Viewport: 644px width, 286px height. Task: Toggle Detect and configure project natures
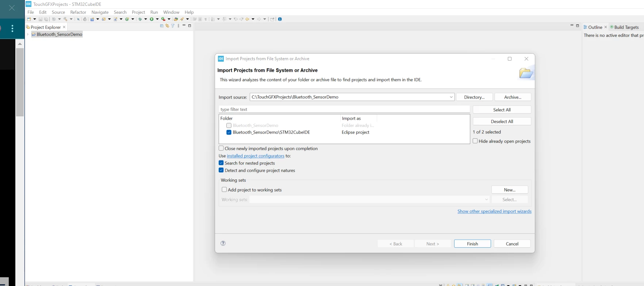[221, 170]
